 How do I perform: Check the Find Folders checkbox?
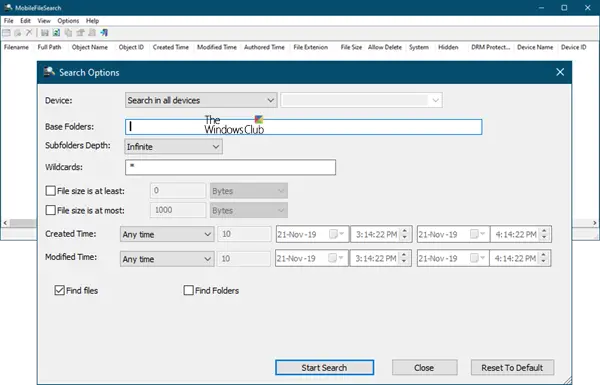[188, 290]
